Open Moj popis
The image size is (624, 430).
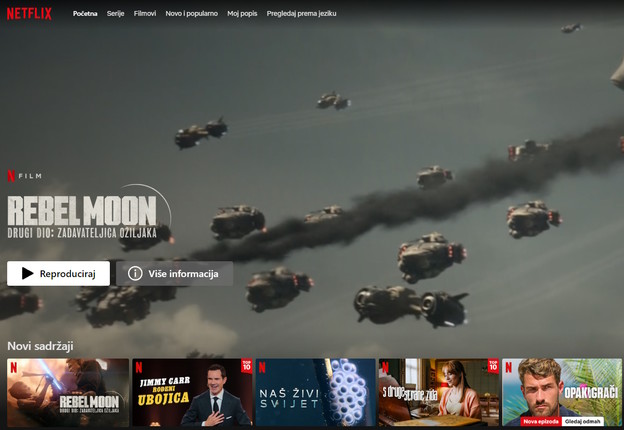242,14
